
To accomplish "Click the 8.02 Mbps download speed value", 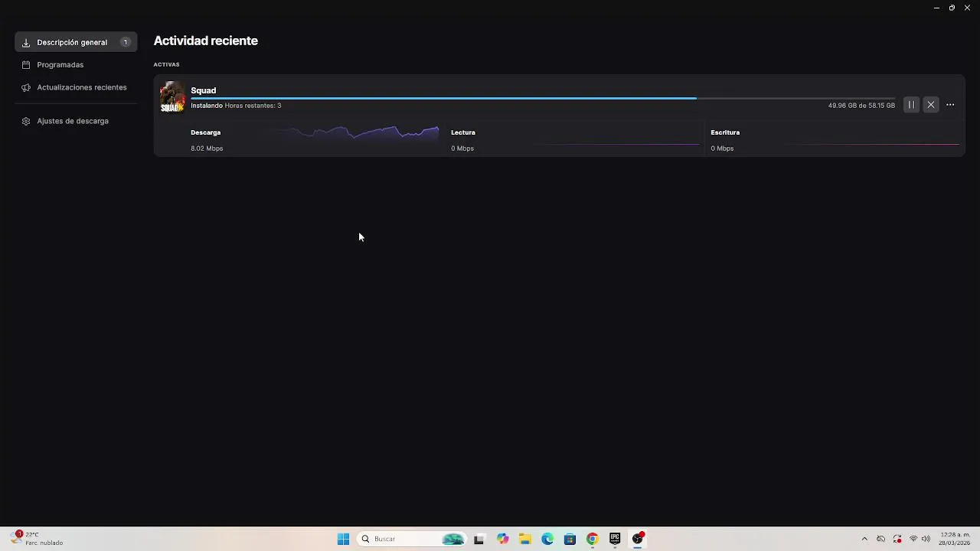I will pos(207,148).
